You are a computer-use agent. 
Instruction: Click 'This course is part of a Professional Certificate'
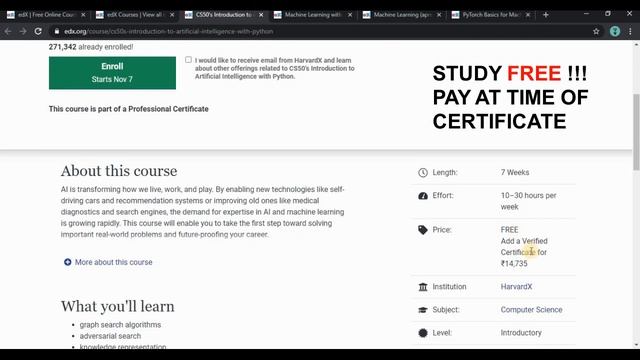click(x=129, y=109)
